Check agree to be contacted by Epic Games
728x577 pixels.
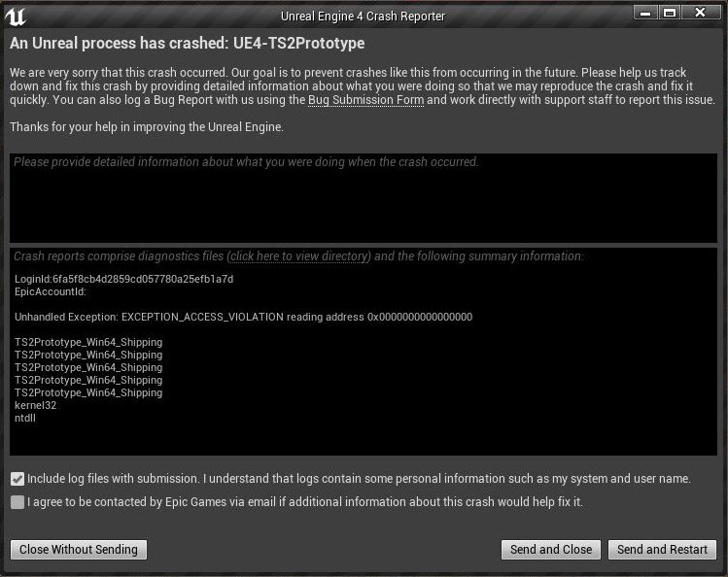click(17, 502)
